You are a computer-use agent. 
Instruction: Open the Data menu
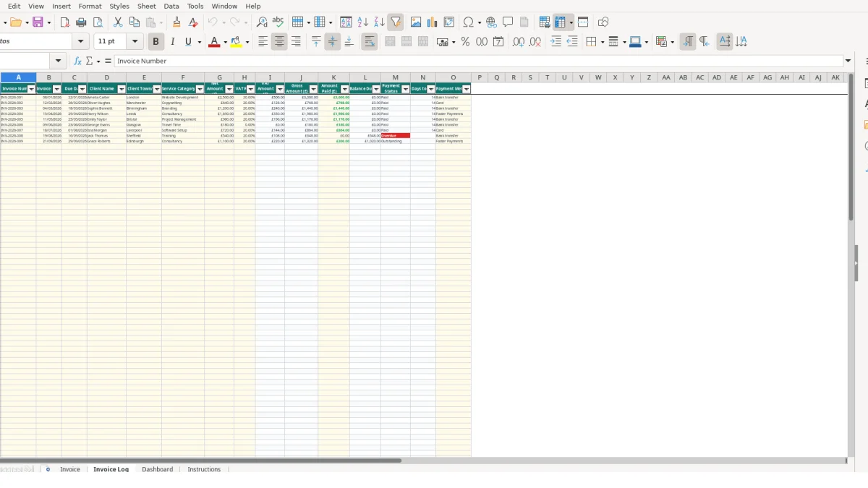coord(171,6)
